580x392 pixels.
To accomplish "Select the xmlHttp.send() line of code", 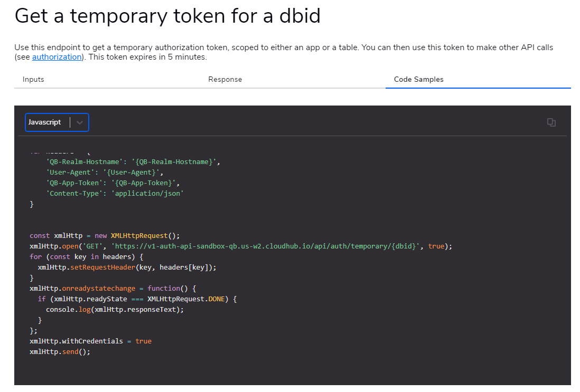I will coord(59,351).
